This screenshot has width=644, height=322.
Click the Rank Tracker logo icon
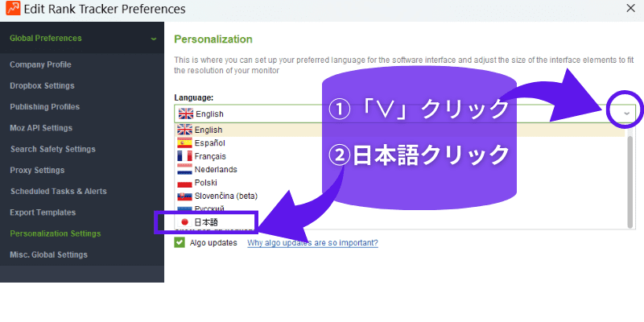[x=13, y=8]
